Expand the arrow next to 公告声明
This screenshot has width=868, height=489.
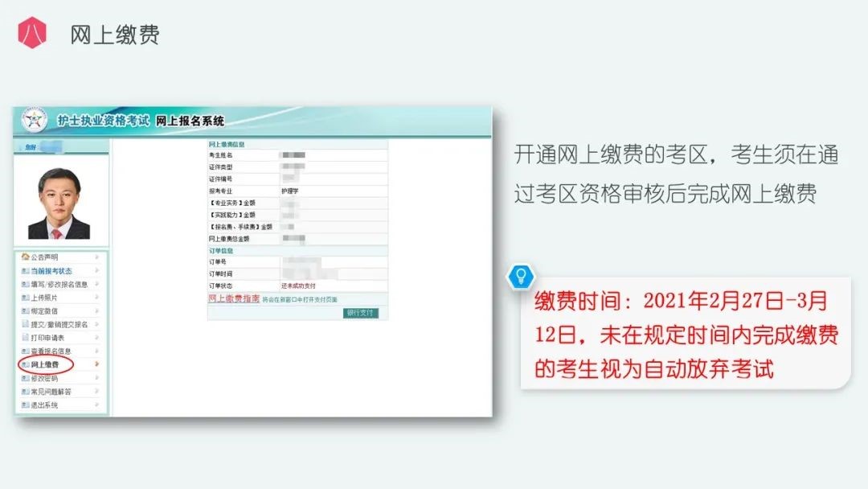pos(97,257)
